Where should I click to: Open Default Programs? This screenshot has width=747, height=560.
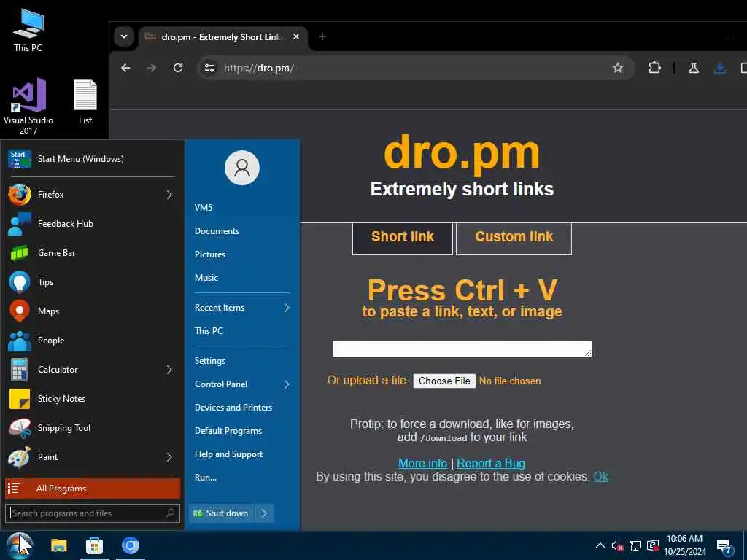pos(228,431)
